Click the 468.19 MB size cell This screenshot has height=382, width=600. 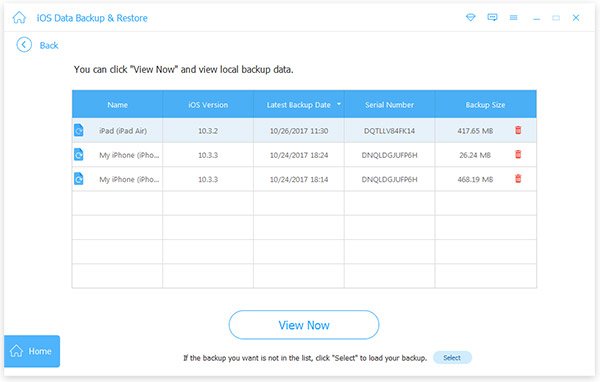(475, 179)
